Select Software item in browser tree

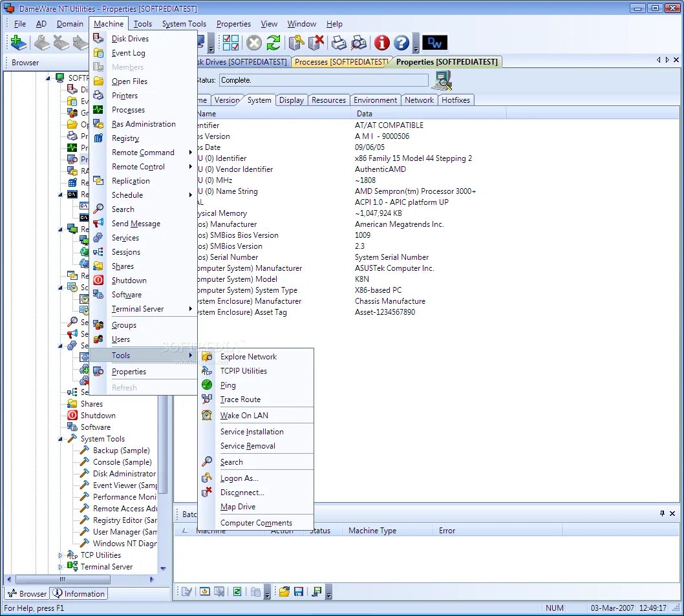pyautogui.click(x=95, y=427)
